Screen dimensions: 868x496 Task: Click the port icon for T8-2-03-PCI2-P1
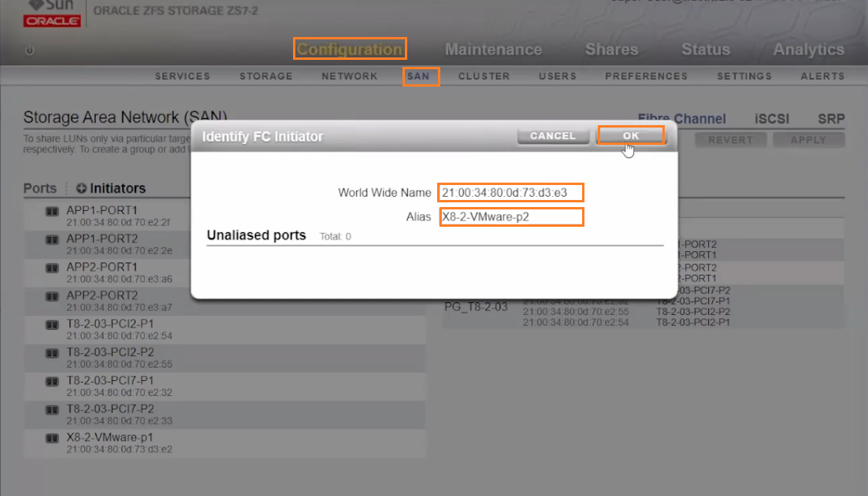pos(52,324)
